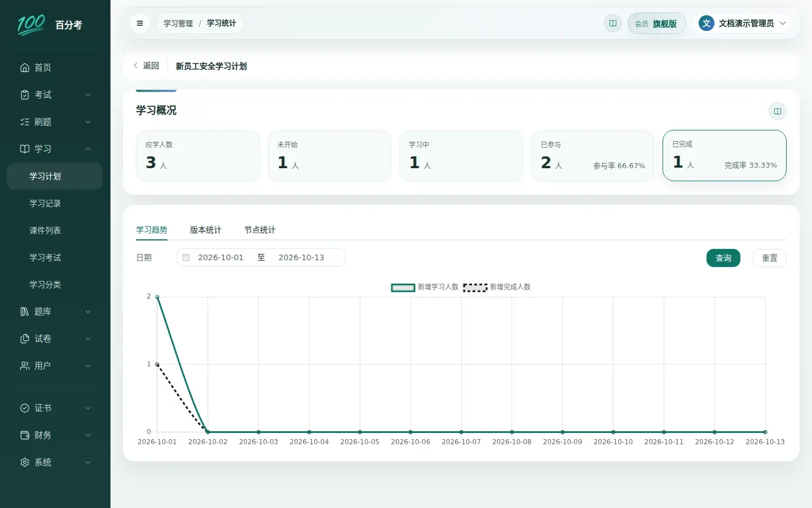Click 2026-10-13 axis label
The height and width of the screenshot is (508, 812).
pyautogui.click(x=765, y=442)
